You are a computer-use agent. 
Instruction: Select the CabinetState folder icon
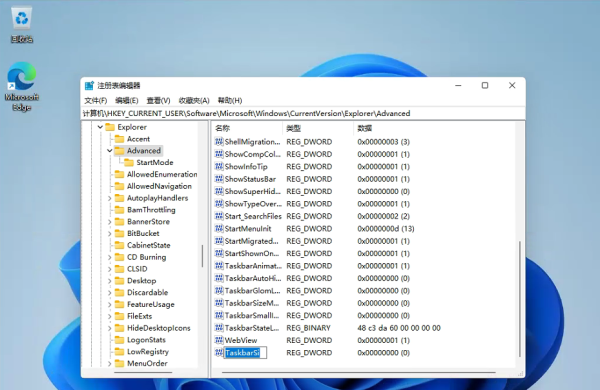pos(120,245)
